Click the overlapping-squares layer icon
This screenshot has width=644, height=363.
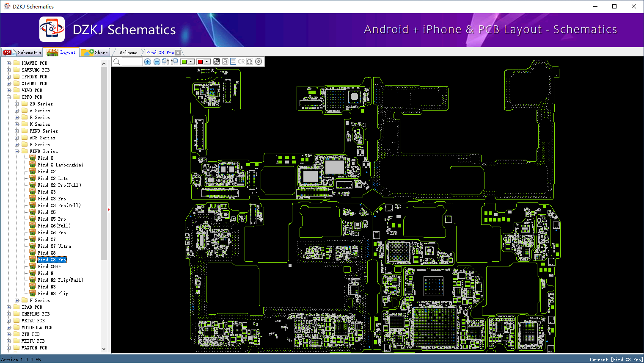(217, 61)
